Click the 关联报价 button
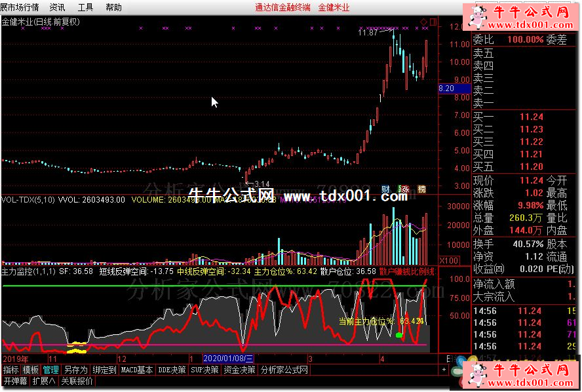This screenshot has height=392, width=582. coord(77,381)
